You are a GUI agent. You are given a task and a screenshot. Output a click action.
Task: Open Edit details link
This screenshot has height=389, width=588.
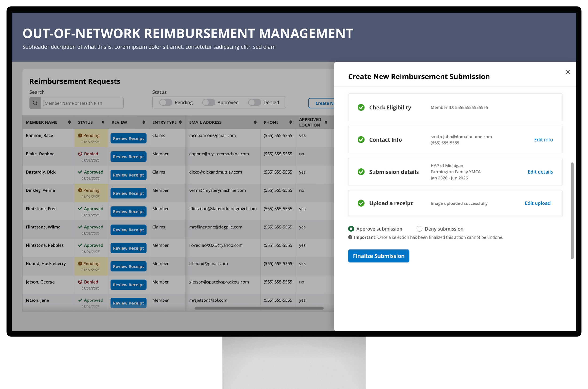click(x=540, y=172)
